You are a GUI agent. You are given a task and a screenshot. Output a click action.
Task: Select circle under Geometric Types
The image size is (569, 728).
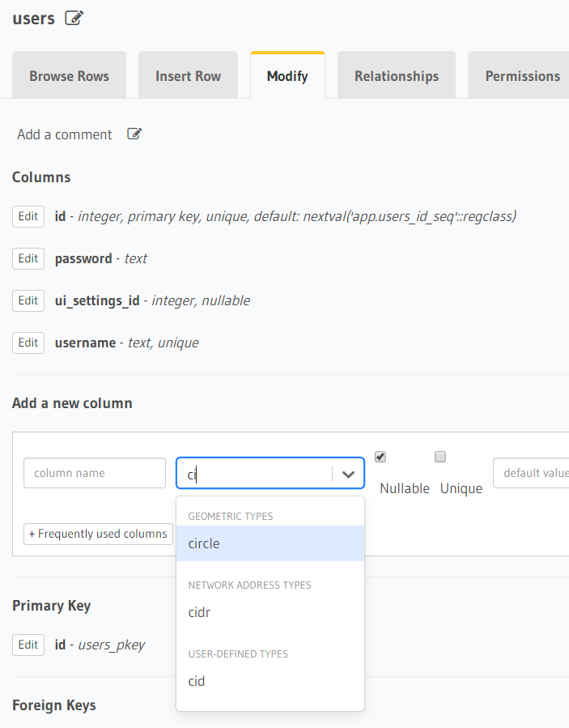pyautogui.click(x=204, y=543)
